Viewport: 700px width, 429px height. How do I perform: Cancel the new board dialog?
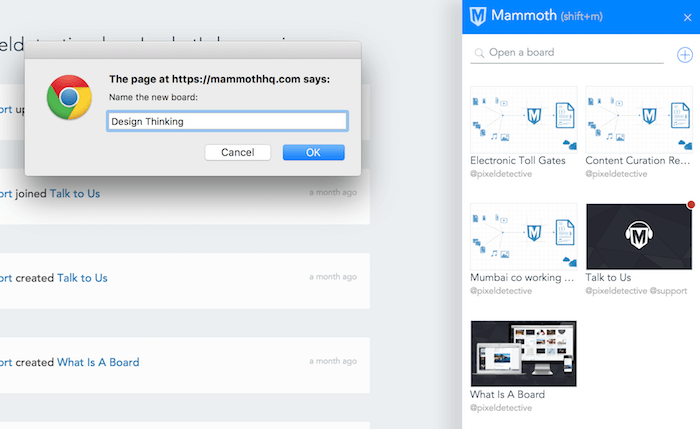[238, 152]
